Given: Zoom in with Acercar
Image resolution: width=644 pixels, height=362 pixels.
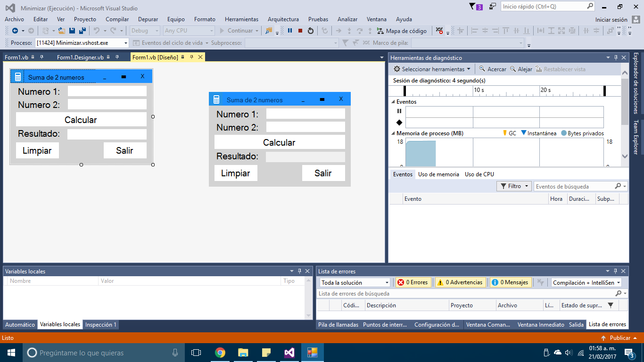Looking at the screenshot, I should tap(493, 69).
